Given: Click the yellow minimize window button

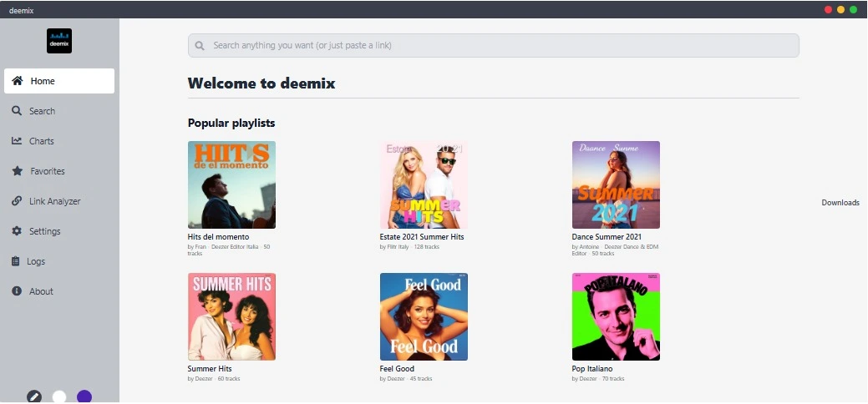Looking at the screenshot, I should coord(841,9).
